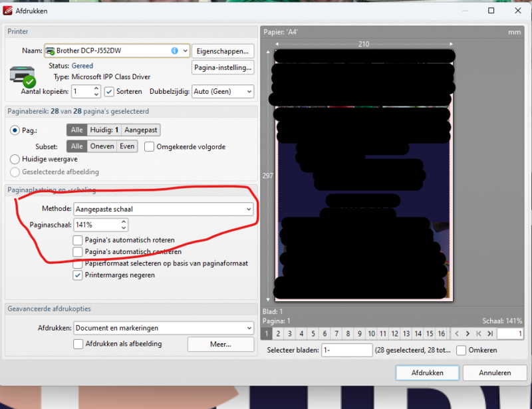Choose the Oneven subset option
The height and width of the screenshot is (409, 532).
click(x=102, y=146)
